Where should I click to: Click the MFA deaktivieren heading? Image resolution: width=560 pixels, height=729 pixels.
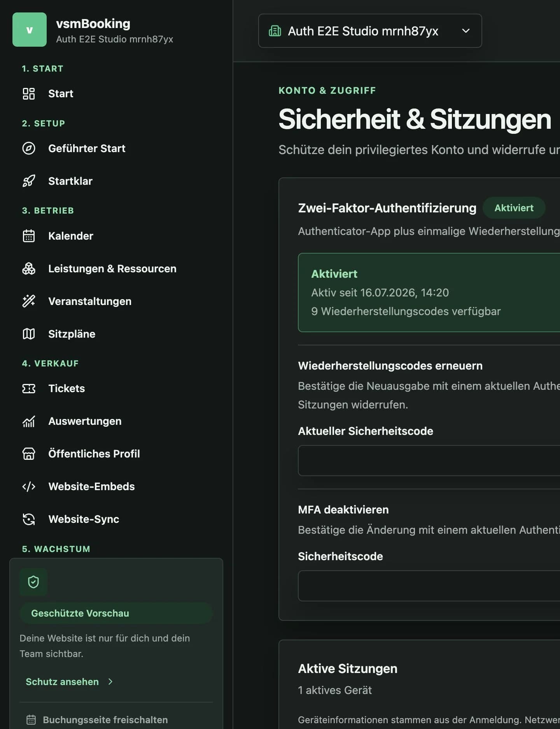tap(343, 510)
